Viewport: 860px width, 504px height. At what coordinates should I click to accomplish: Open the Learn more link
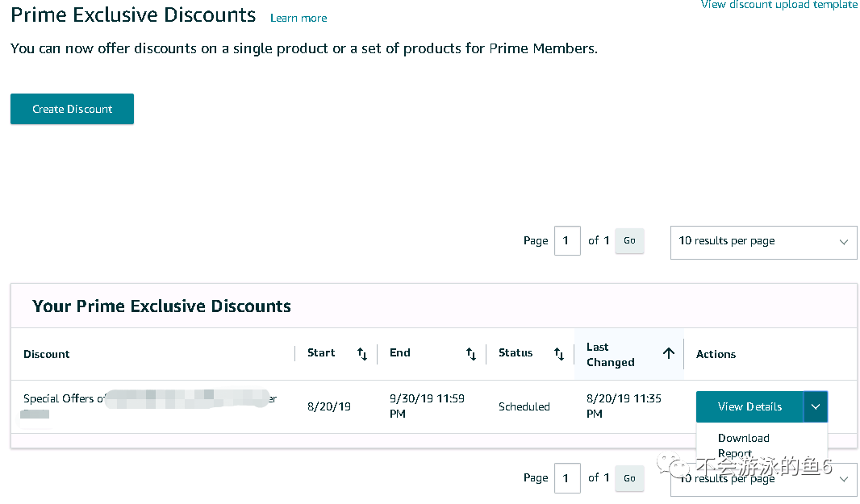(x=298, y=18)
